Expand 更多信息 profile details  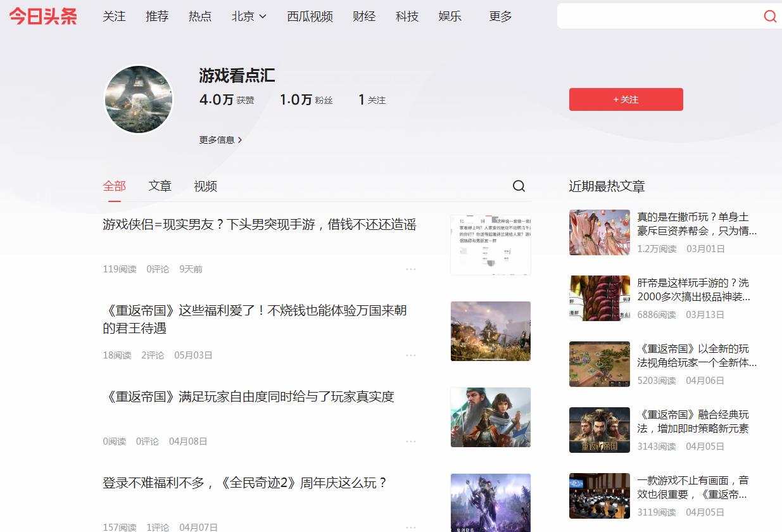tap(221, 140)
